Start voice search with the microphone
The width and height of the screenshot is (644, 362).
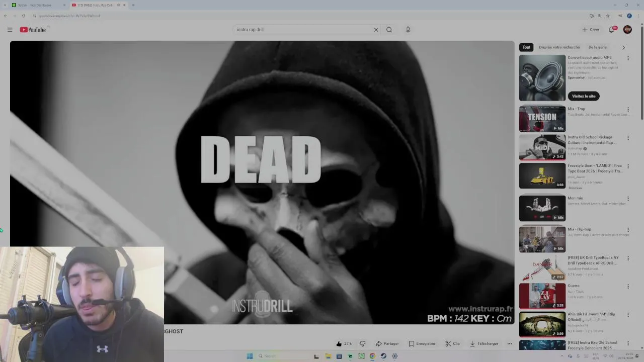(x=408, y=30)
